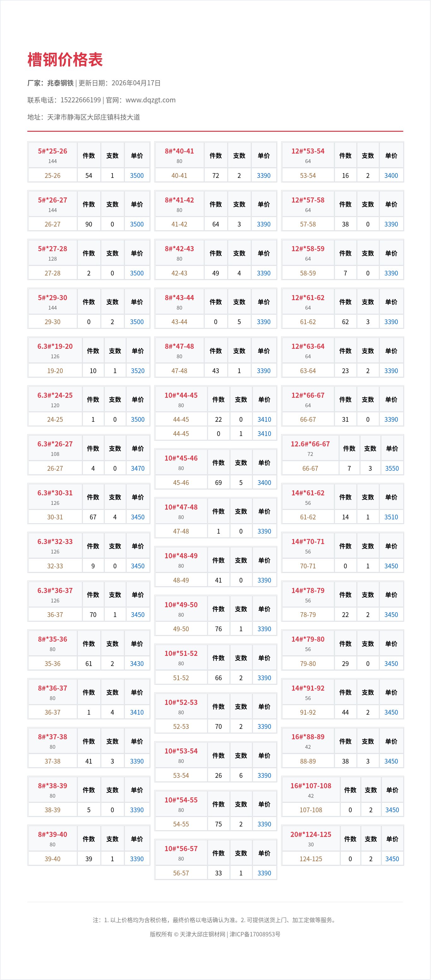Click the 槽钢价格表 page title
The height and width of the screenshot is (980, 431).
(65, 60)
